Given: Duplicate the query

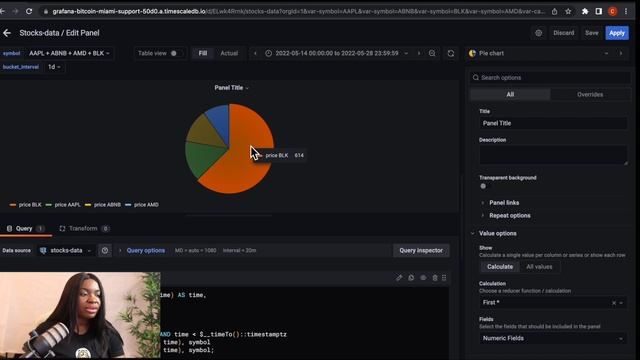Looking at the screenshot, I should [411, 278].
